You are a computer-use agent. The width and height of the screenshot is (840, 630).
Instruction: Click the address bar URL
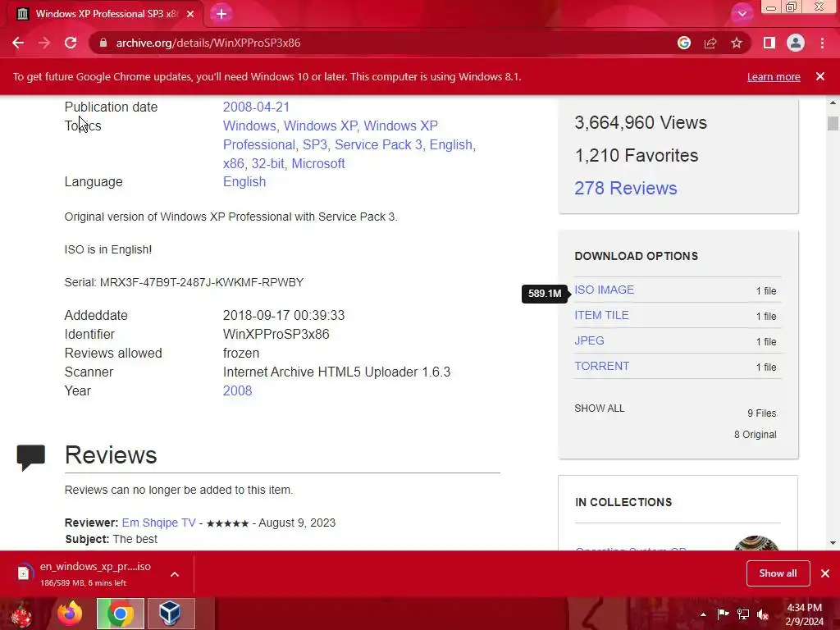pyautogui.click(x=208, y=43)
